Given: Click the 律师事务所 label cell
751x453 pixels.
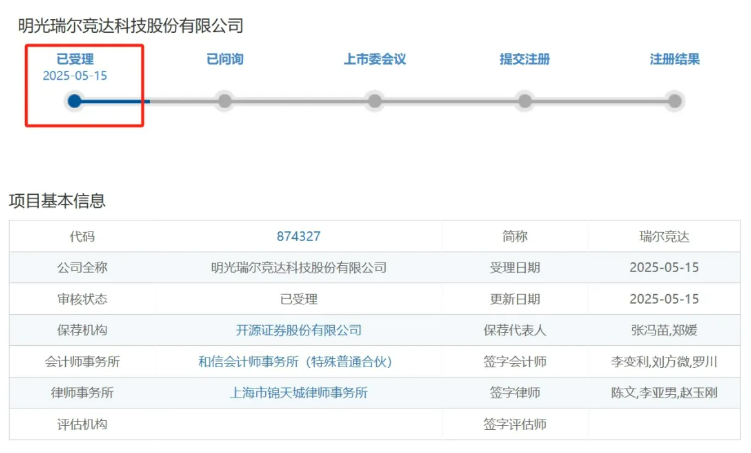Looking at the screenshot, I should pos(82,393).
